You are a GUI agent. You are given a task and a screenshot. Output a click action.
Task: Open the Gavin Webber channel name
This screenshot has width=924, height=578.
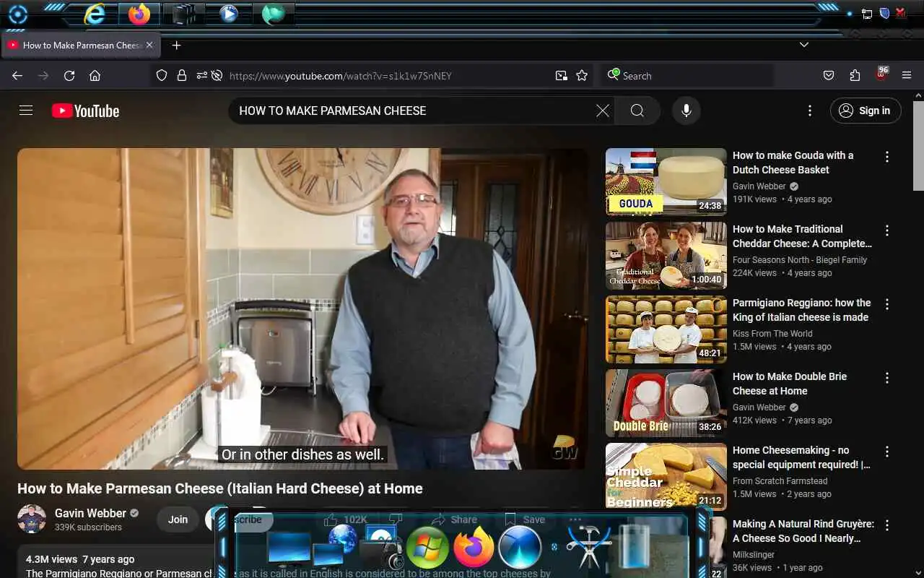tap(90, 513)
